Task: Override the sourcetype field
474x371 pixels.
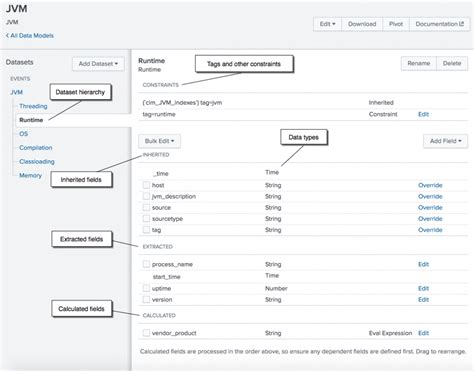Action: tap(430, 219)
